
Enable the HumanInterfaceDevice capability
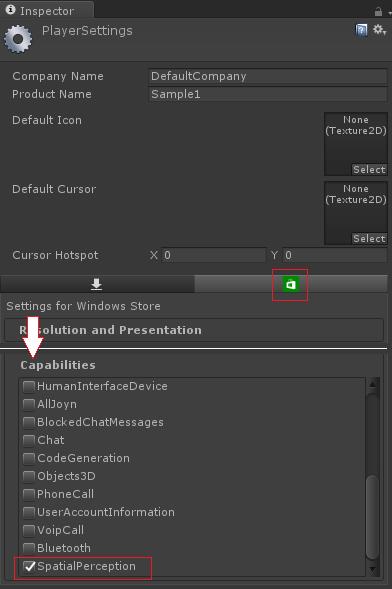pyautogui.click(x=29, y=386)
